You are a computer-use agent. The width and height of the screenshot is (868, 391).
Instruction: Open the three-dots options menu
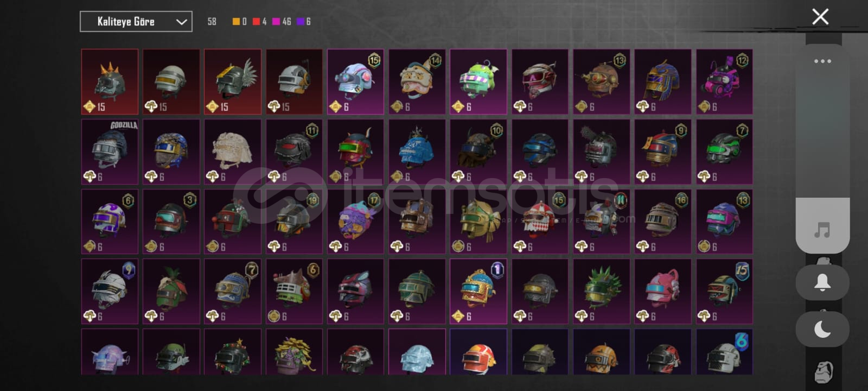822,61
